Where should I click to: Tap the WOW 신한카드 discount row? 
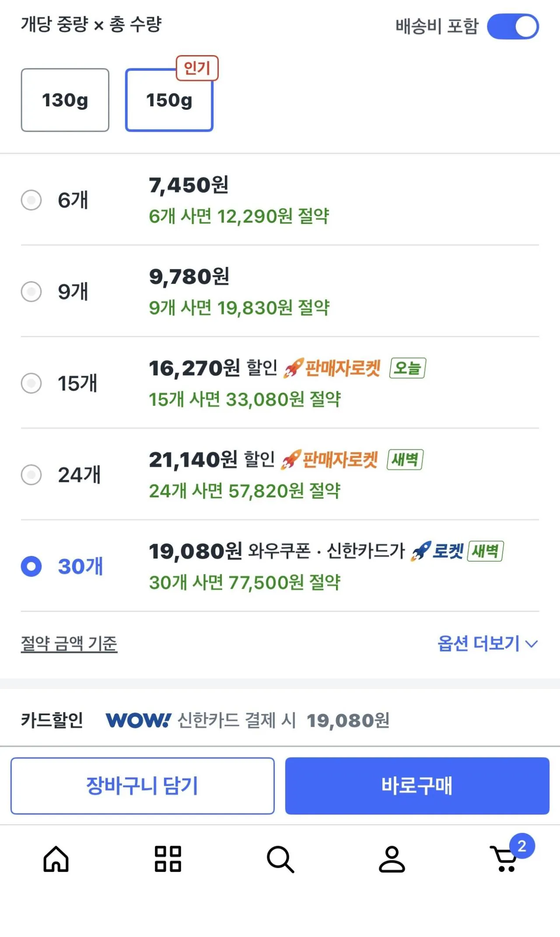pyautogui.click(x=248, y=720)
